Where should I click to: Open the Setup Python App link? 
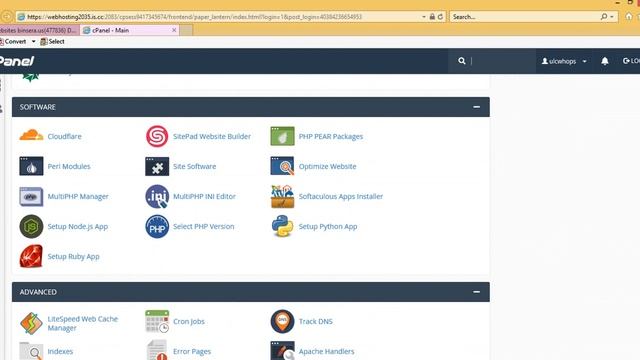(328, 226)
